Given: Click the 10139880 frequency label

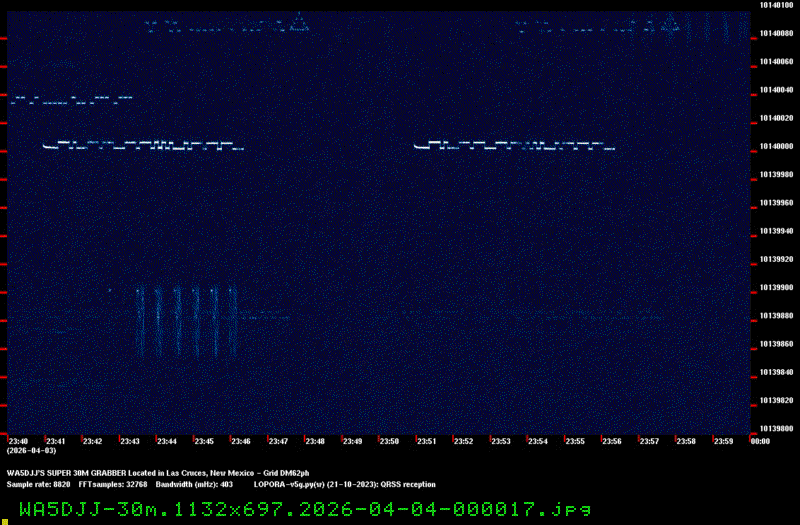Looking at the screenshot, I should click(x=776, y=316).
